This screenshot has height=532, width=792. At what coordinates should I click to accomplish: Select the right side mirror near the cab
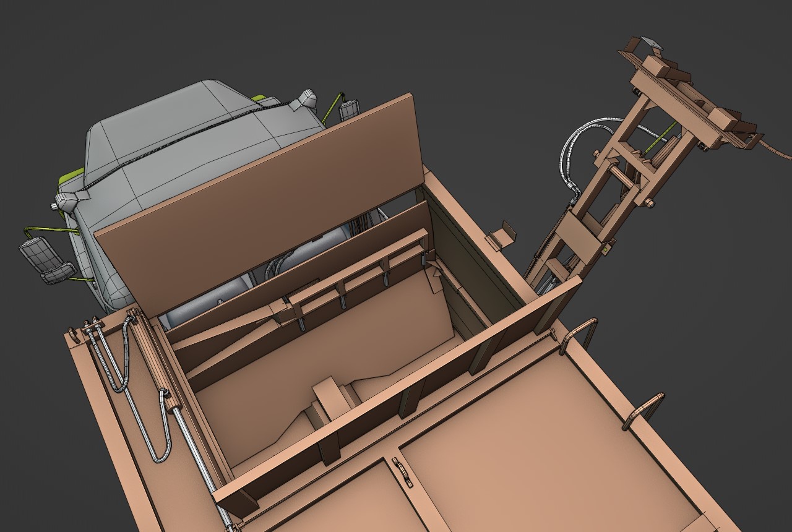[x=350, y=109]
